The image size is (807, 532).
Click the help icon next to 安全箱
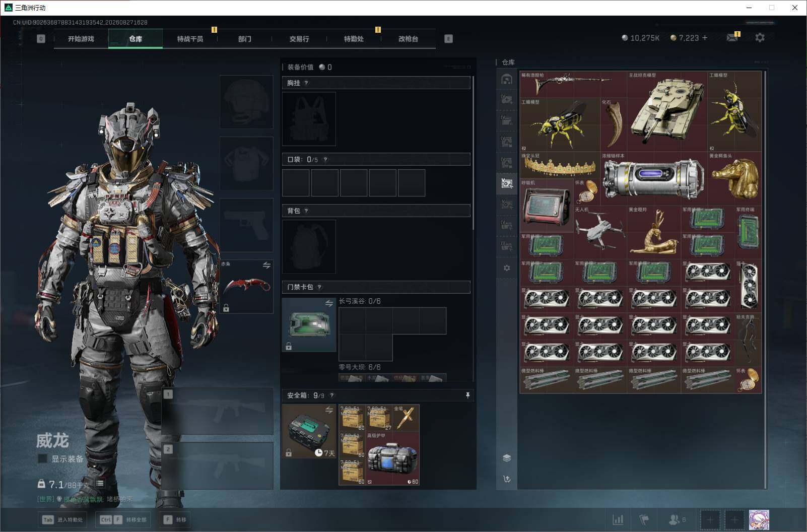331,395
